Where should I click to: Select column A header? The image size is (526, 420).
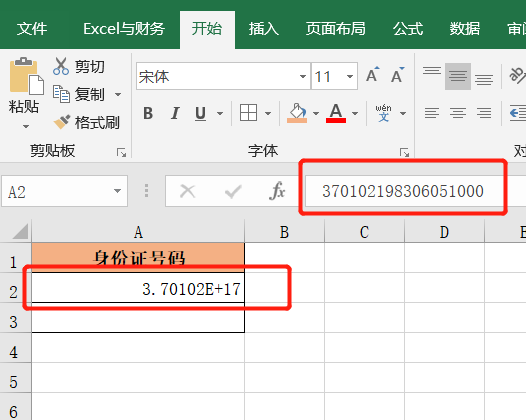tap(138, 232)
